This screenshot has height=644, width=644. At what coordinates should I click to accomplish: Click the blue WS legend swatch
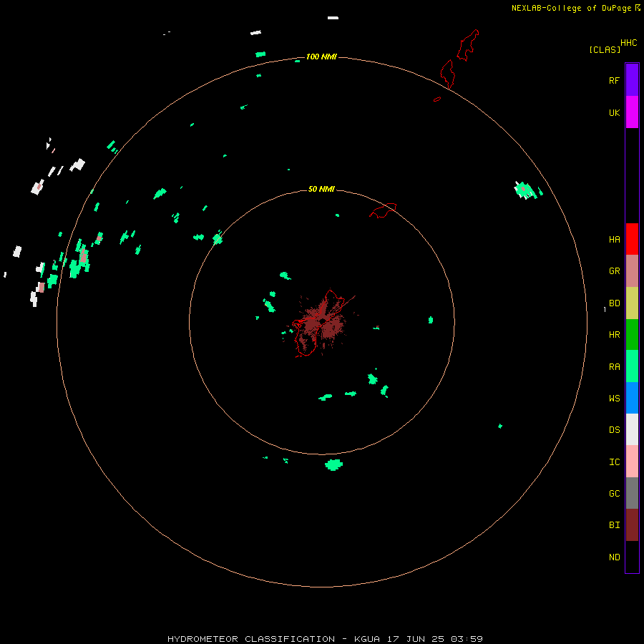[632, 398]
